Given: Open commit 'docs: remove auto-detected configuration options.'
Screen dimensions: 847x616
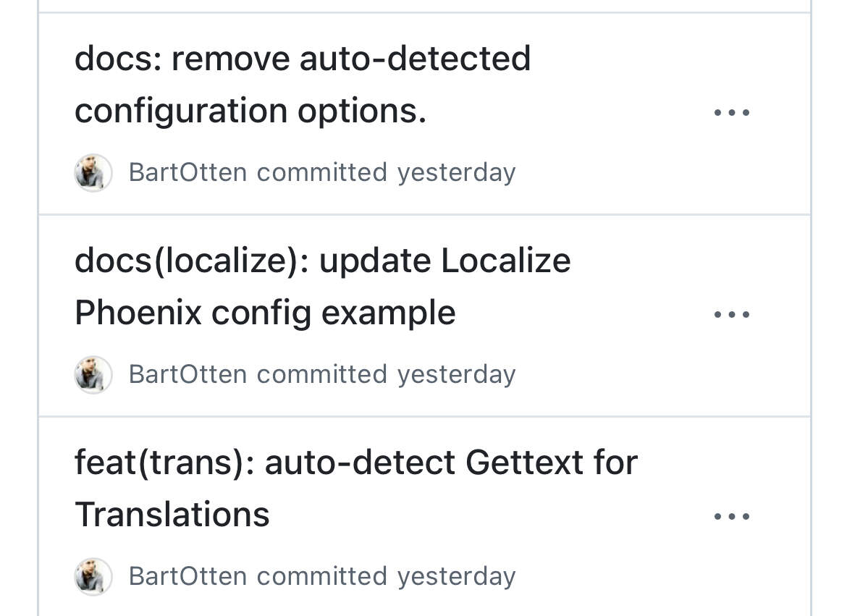Looking at the screenshot, I should [x=303, y=84].
